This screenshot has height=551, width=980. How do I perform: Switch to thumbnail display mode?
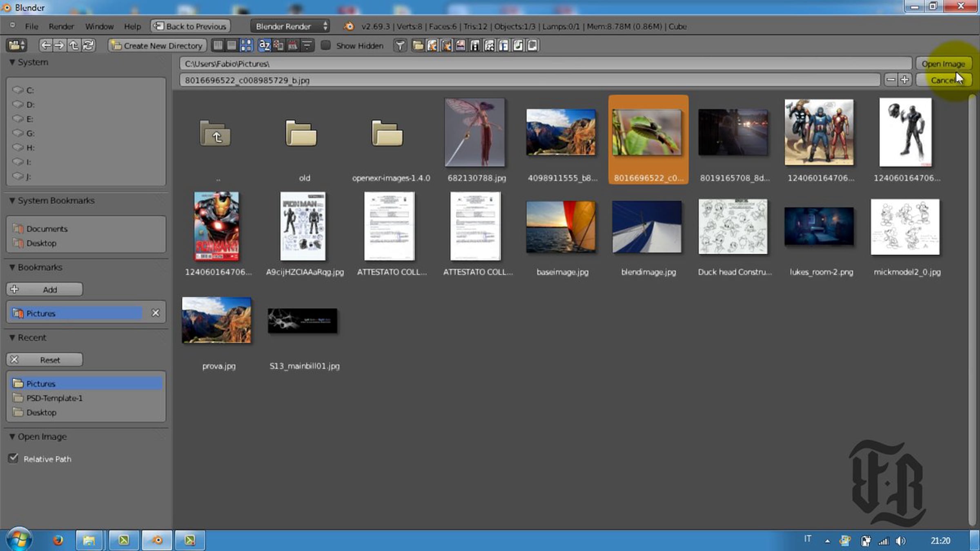coord(246,45)
